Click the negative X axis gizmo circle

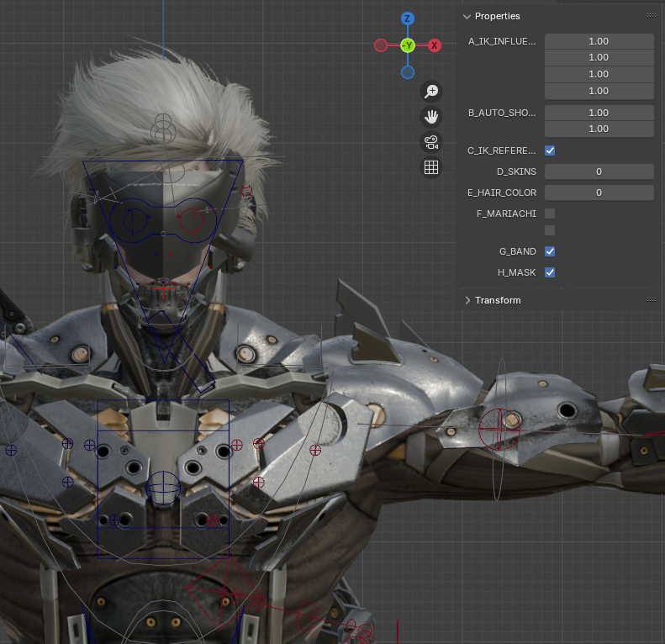[381, 45]
